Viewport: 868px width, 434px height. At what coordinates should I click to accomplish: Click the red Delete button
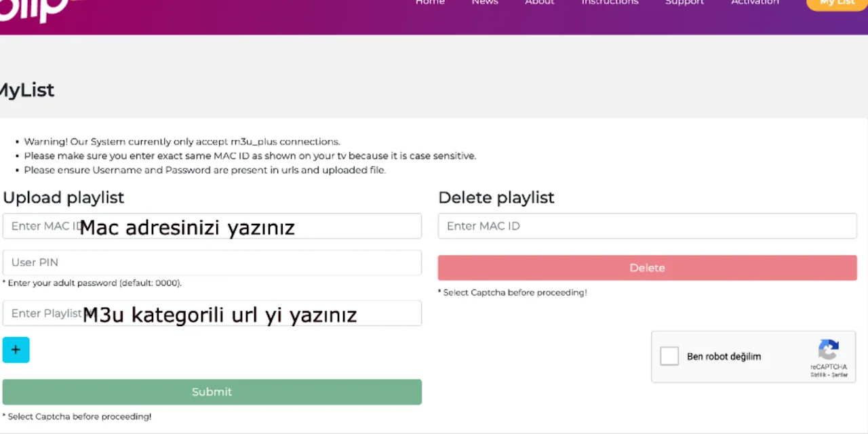[x=648, y=268]
